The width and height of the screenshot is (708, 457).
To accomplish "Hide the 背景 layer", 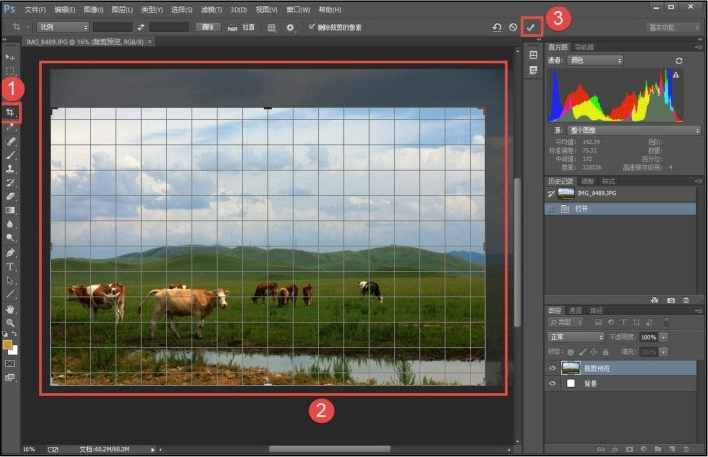I will point(551,383).
